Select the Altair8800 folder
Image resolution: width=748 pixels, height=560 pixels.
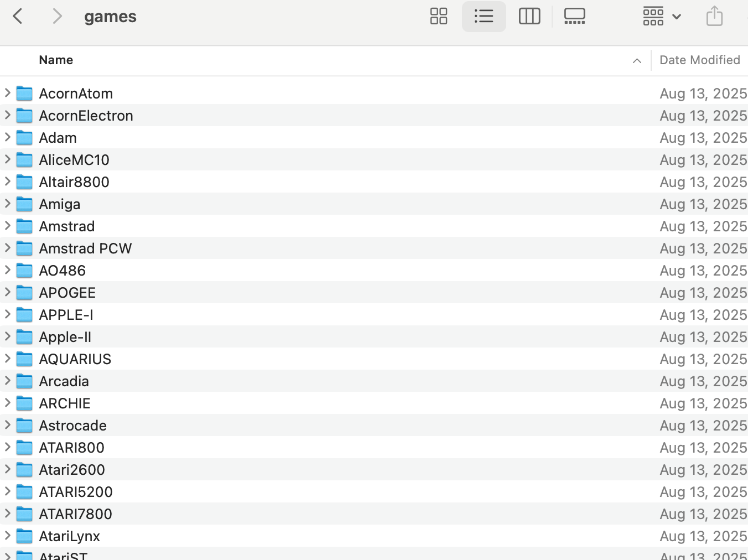[74, 182]
